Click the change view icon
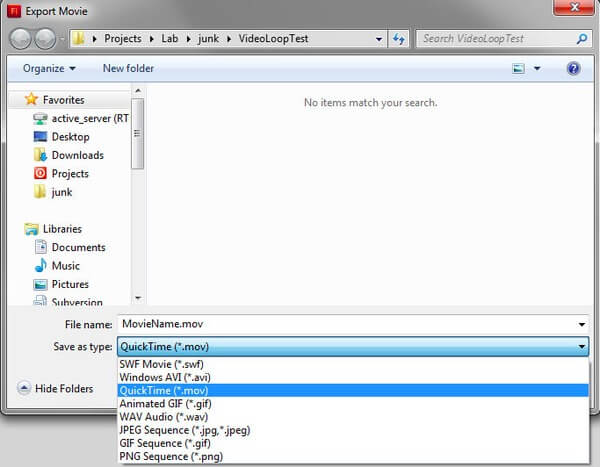This screenshot has width=600, height=467. 518,69
